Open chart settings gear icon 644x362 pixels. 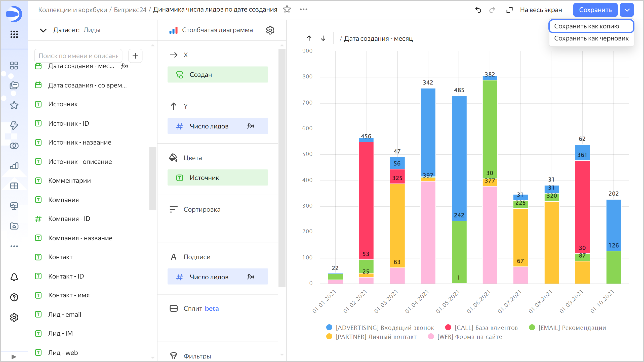tap(270, 30)
